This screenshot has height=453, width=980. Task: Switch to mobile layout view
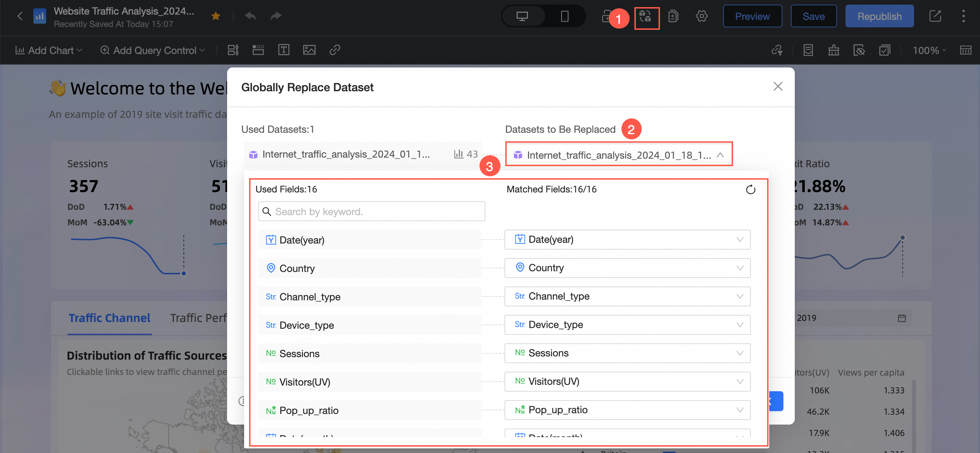click(x=565, y=16)
